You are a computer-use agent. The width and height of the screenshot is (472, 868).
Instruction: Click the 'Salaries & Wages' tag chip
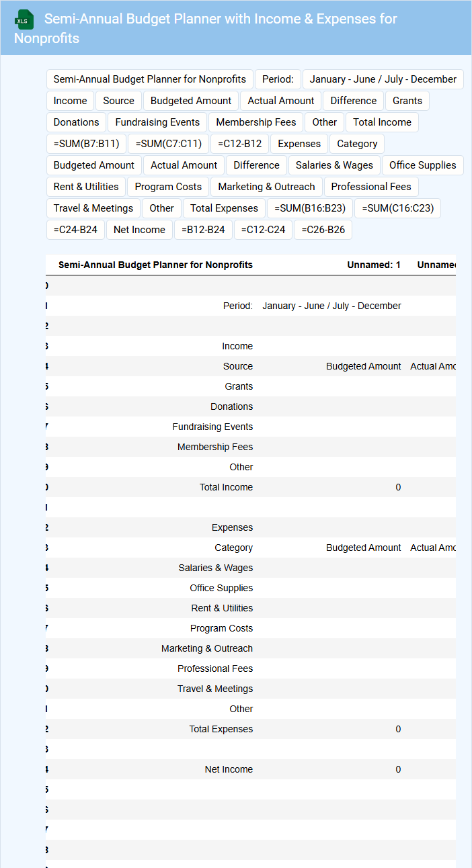pos(334,165)
